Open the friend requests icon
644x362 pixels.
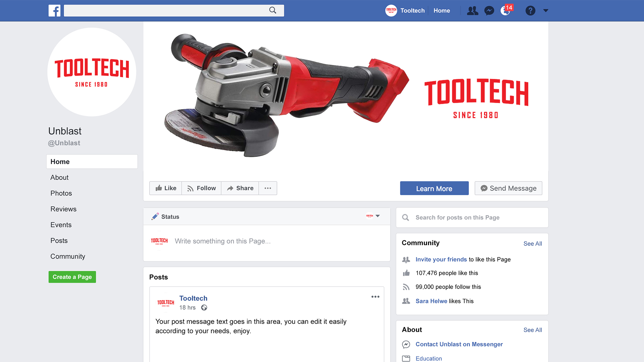pyautogui.click(x=473, y=11)
